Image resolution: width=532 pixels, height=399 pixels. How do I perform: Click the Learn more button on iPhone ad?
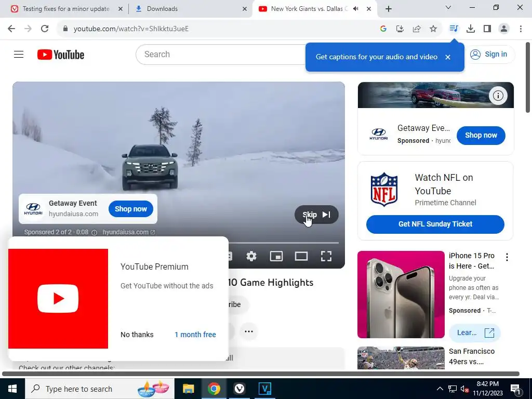(475, 333)
